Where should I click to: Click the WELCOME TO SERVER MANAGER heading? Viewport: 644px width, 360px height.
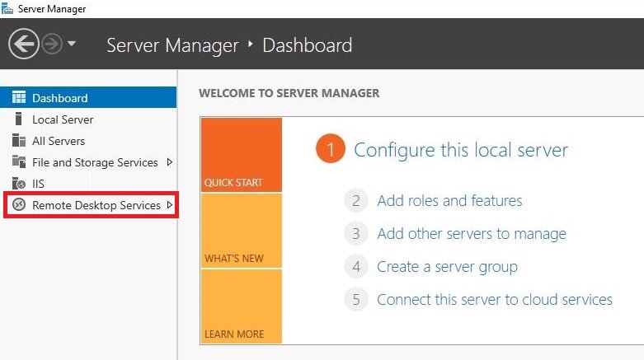pyautogui.click(x=289, y=93)
